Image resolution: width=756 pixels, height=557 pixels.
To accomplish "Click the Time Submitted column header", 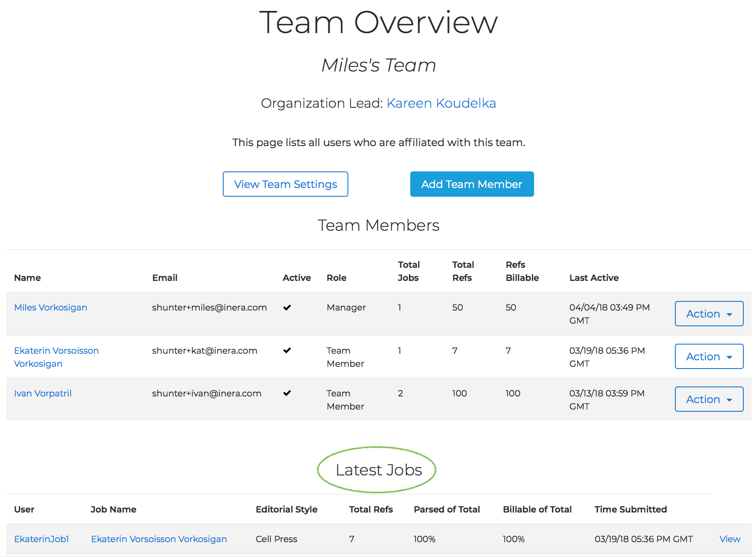I will coord(630,509).
